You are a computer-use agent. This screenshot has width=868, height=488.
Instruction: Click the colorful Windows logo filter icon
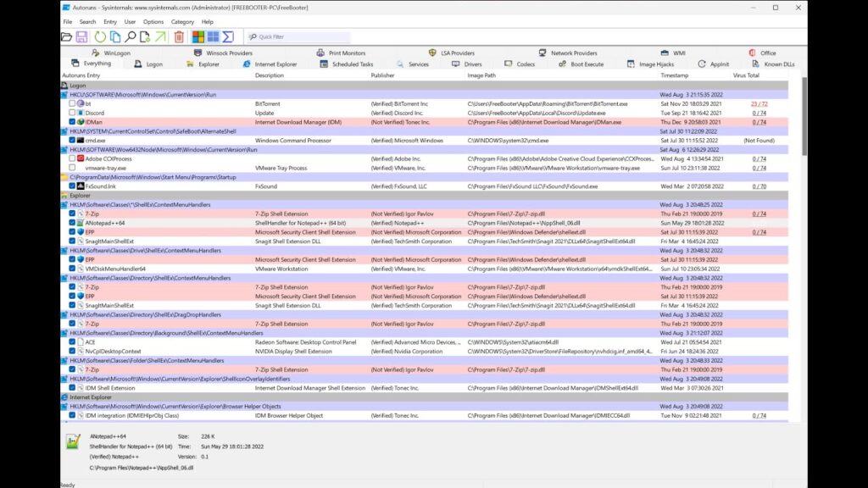coord(198,37)
